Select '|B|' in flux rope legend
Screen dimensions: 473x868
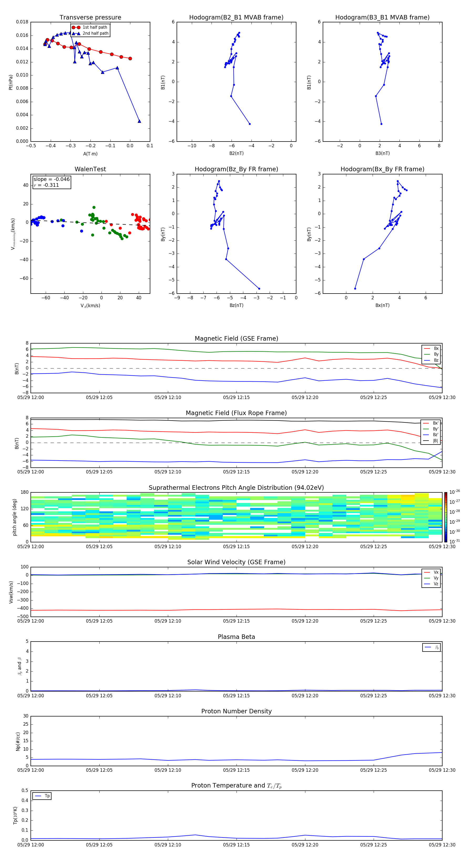click(x=431, y=441)
